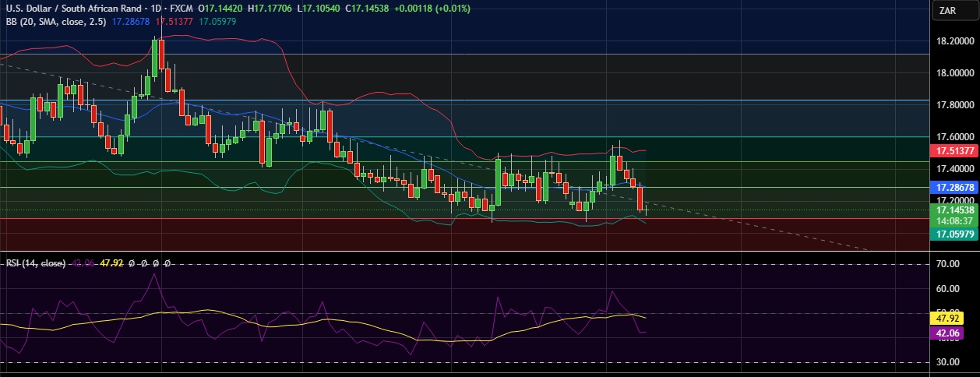This screenshot has width=980, height=377.
Task: Click the blue 17.28678 price axis label
Action: tap(955, 188)
